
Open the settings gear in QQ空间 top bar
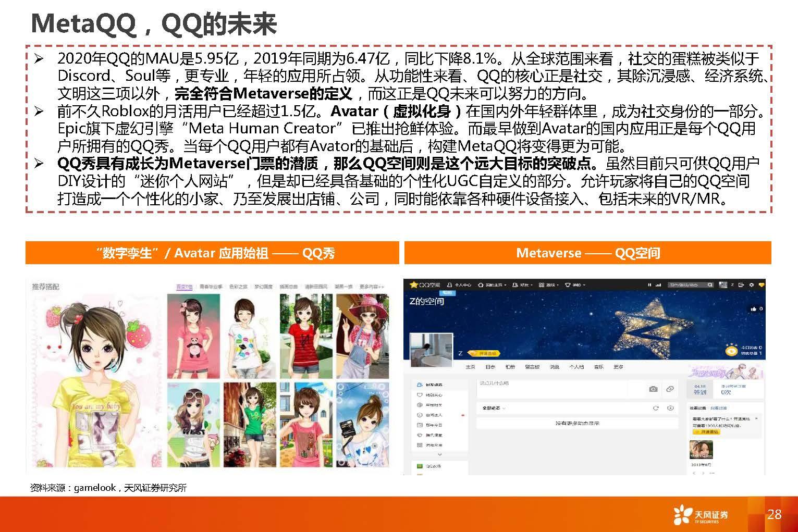pyautogui.click(x=751, y=285)
